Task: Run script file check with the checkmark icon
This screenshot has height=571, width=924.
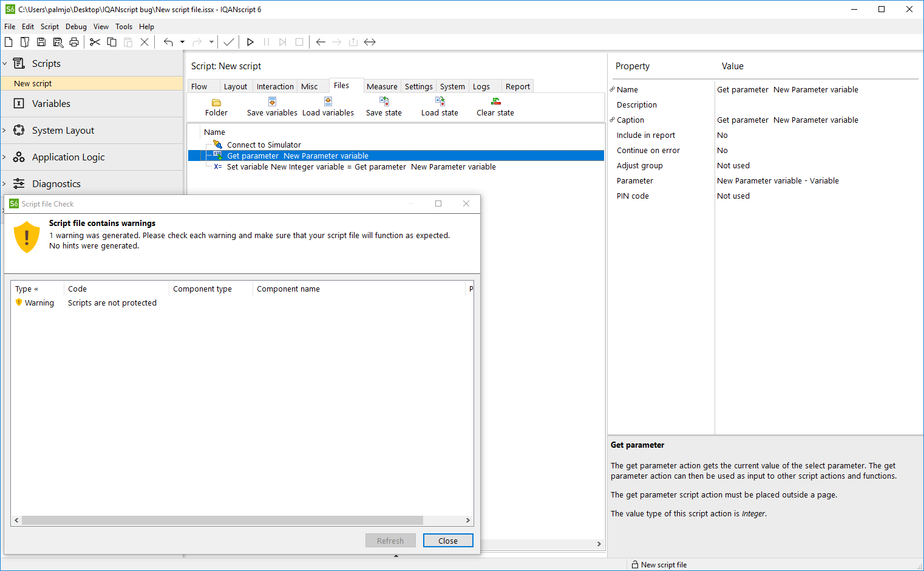Action: click(x=229, y=42)
